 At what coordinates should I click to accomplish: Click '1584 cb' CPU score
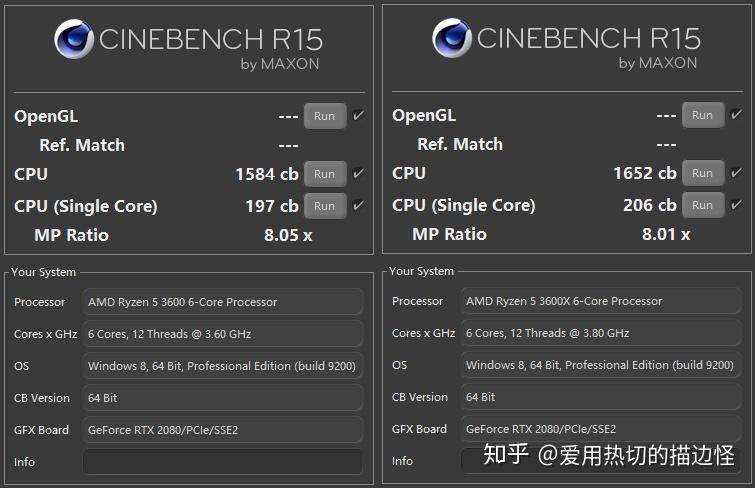[x=267, y=174]
